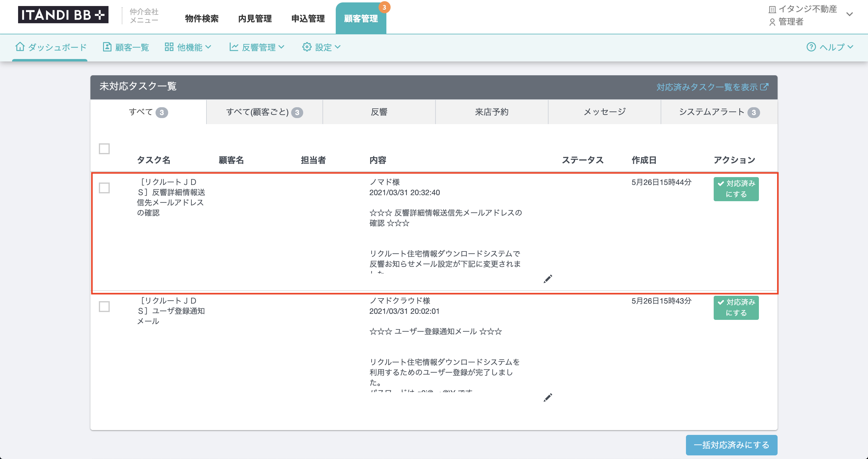
Task: Click the home icon beside ダッシュボード
Action: [x=20, y=47]
